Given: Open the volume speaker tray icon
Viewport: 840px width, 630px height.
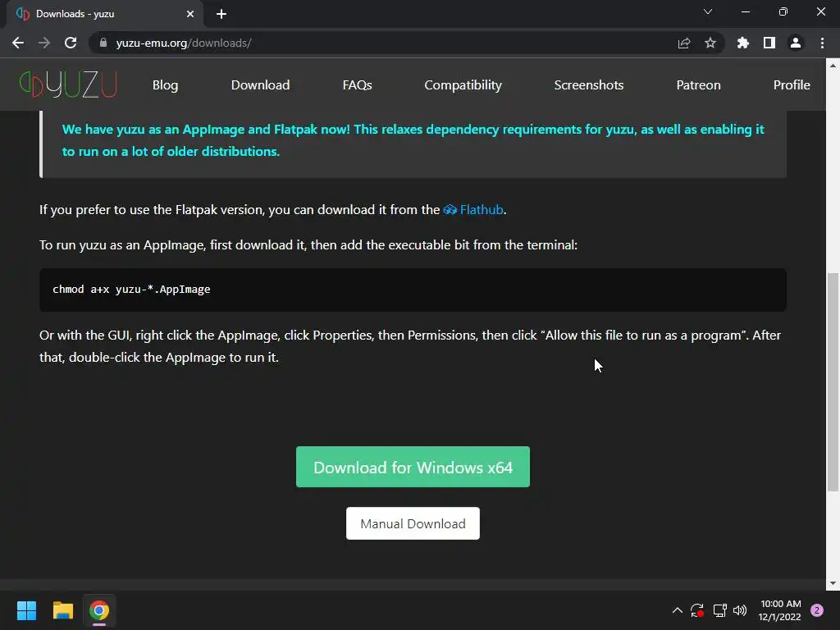Looking at the screenshot, I should [x=740, y=610].
